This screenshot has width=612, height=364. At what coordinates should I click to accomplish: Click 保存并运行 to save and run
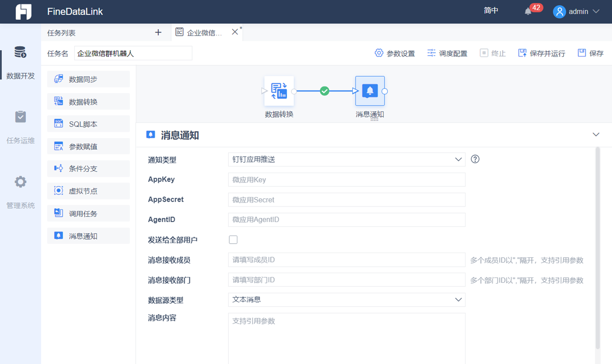pos(541,53)
